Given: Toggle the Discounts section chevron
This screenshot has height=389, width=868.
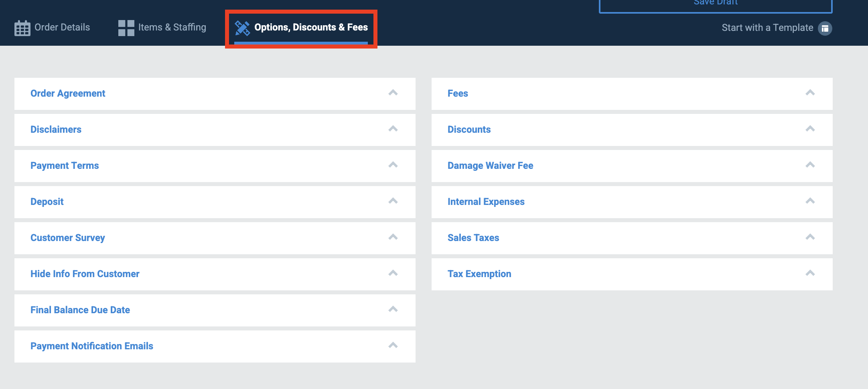Looking at the screenshot, I should coord(810,129).
